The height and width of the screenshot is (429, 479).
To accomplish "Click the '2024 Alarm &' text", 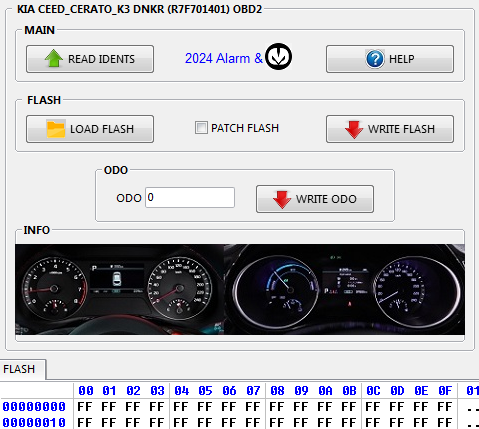I will [x=224, y=58].
